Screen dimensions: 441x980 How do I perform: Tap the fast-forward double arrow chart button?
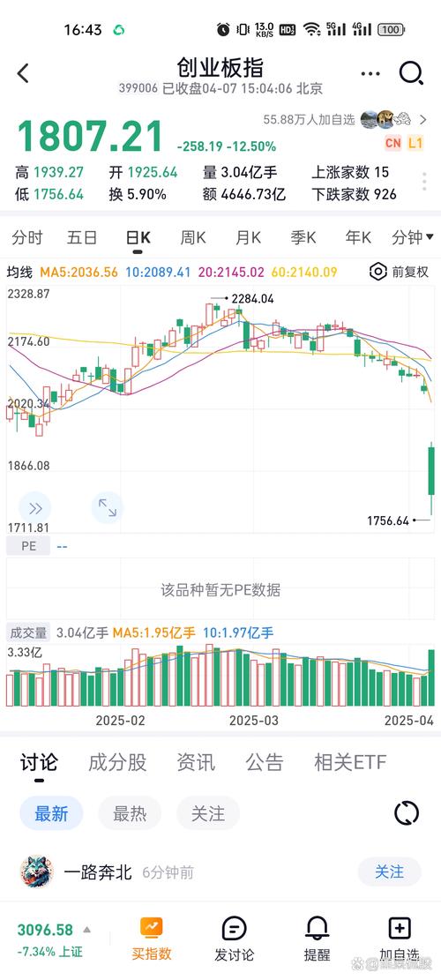(x=35, y=507)
